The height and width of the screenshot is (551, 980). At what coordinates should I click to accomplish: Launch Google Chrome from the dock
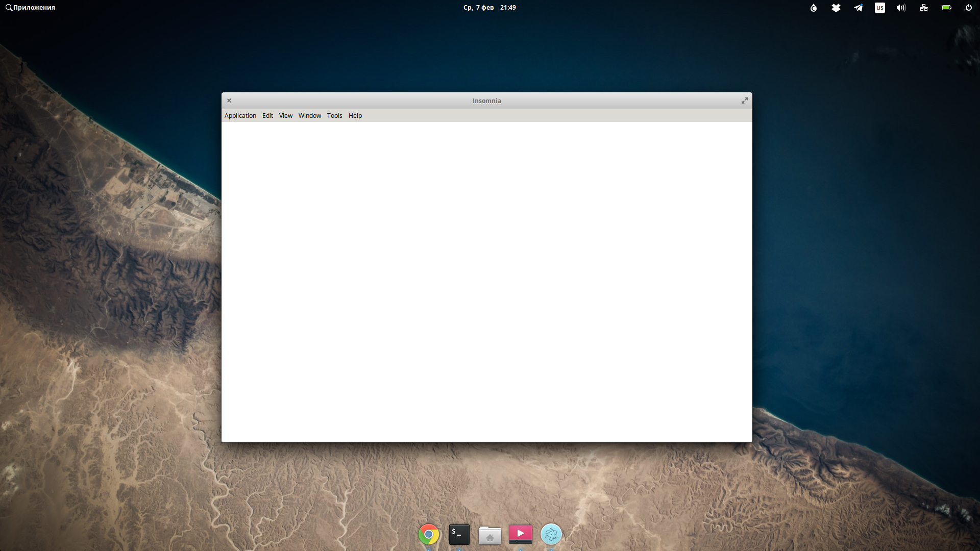pos(429,534)
